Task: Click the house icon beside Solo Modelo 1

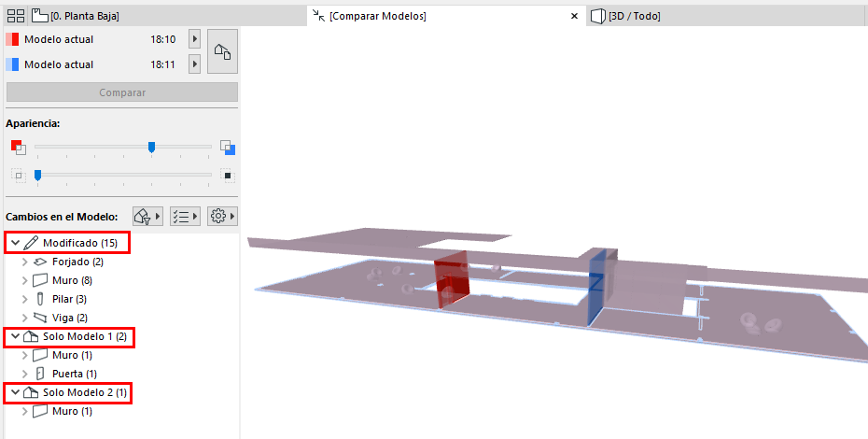Action: click(31, 336)
